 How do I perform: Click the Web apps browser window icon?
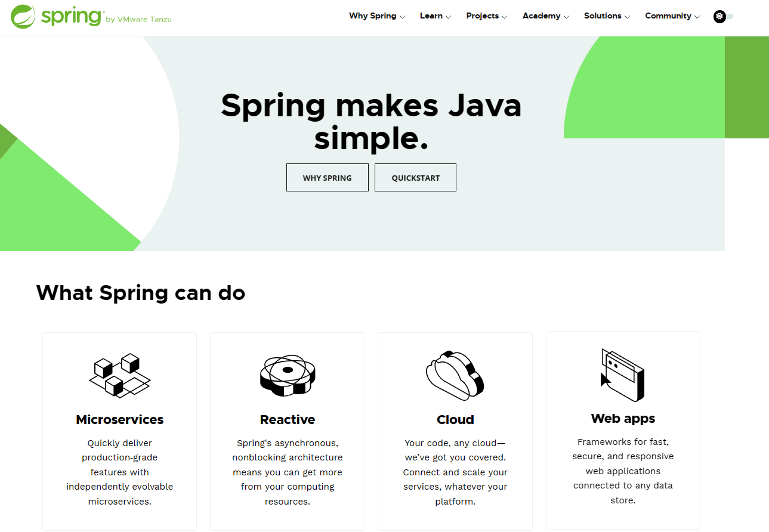[623, 375]
